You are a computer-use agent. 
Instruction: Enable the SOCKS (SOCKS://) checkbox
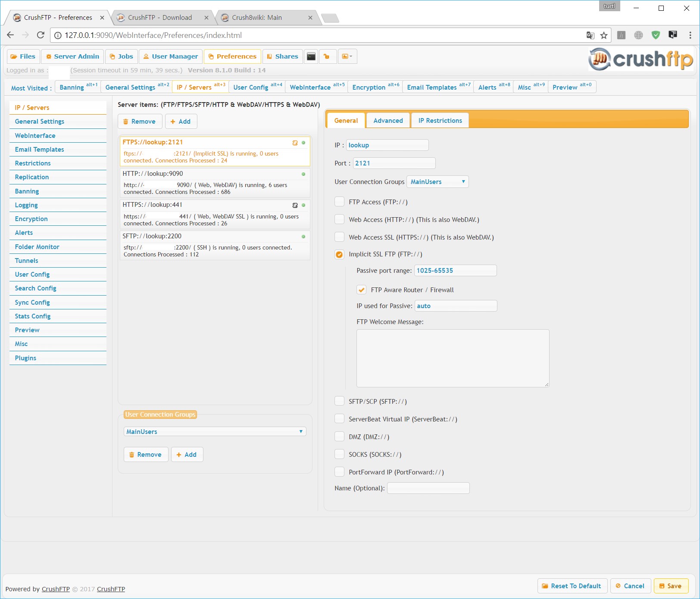340,454
